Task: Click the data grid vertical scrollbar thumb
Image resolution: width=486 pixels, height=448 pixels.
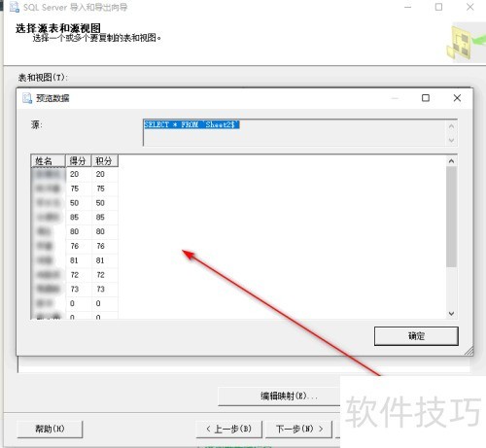Action: point(451,217)
